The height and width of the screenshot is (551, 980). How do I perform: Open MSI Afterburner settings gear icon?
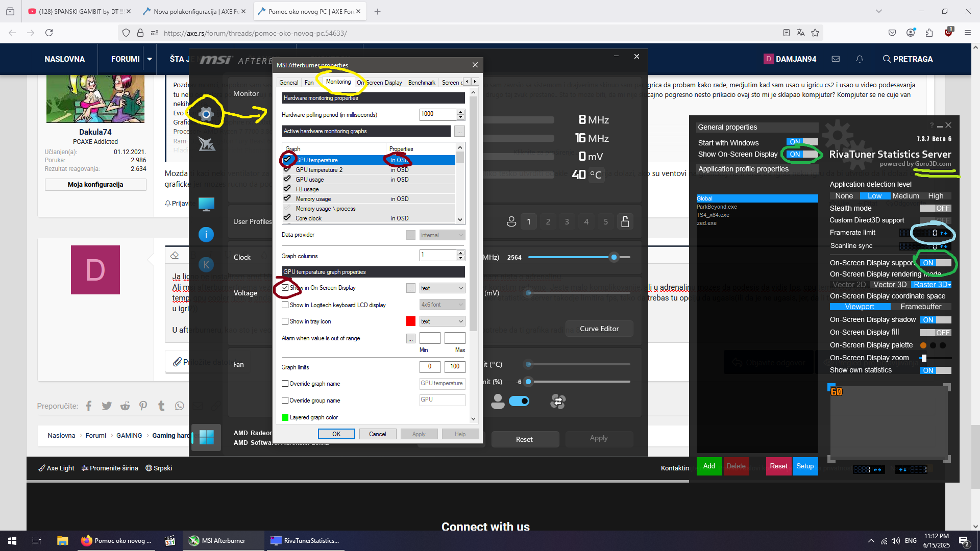coord(206,114)
